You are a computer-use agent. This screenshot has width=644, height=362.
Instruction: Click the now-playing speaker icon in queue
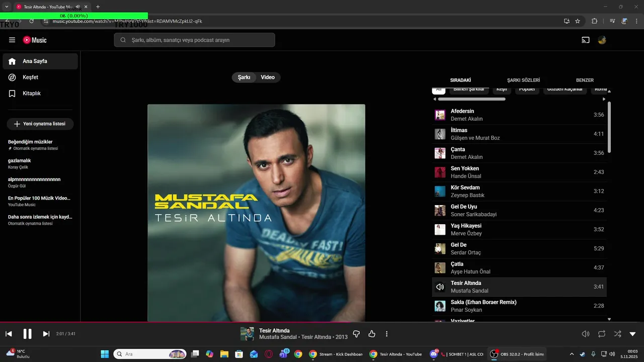[x=440, y=287]
